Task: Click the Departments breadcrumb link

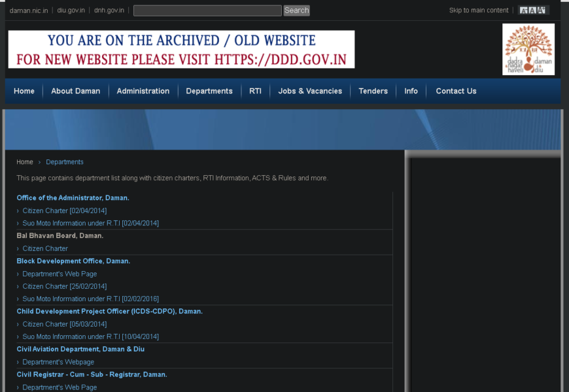Action: (x=65, y=162)
